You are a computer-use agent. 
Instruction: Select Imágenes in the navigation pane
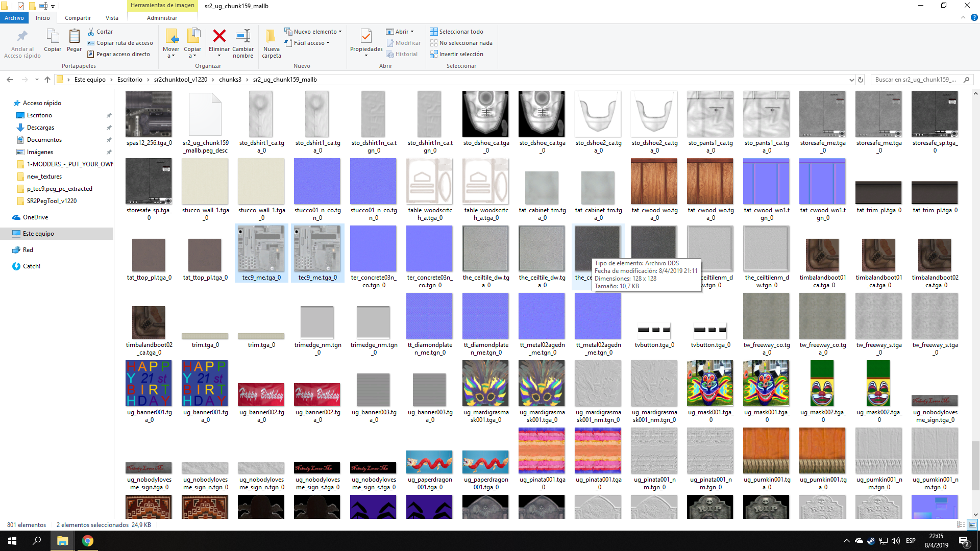click(x=40, y=152)
